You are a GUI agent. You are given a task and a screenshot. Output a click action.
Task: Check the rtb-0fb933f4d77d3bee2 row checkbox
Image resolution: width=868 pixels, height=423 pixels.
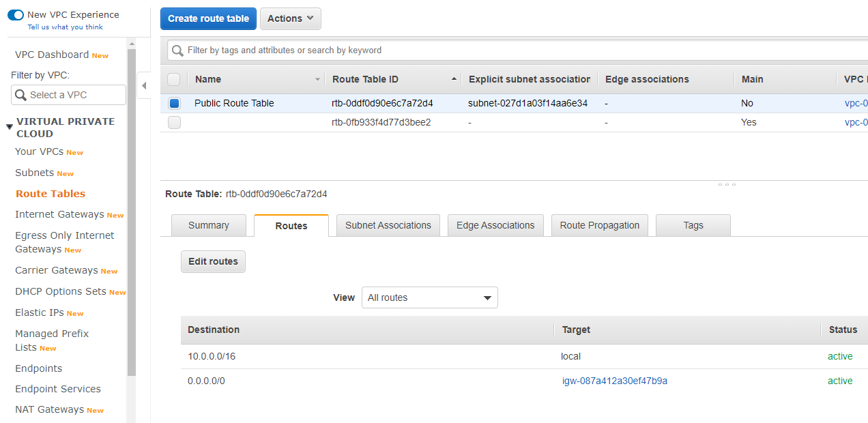point(174,122)
